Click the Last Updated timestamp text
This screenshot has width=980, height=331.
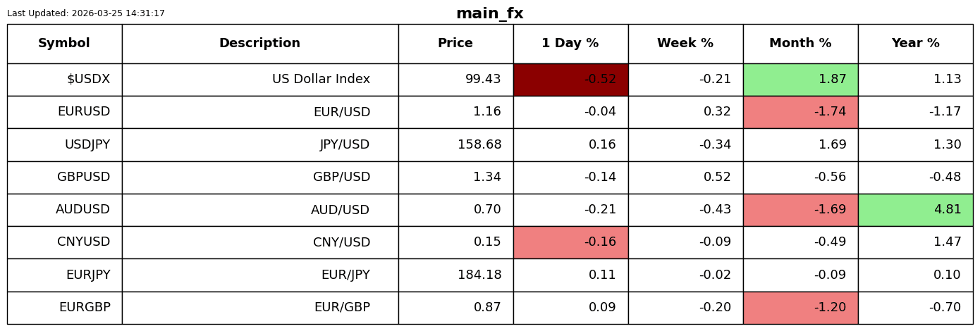tap(86, 13)
